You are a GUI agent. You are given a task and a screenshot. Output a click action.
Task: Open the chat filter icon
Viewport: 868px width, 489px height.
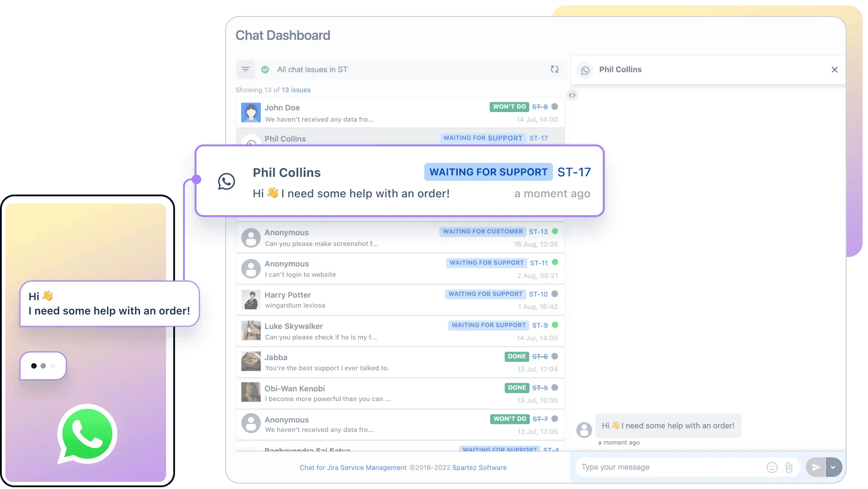click(x=245, y=70)
